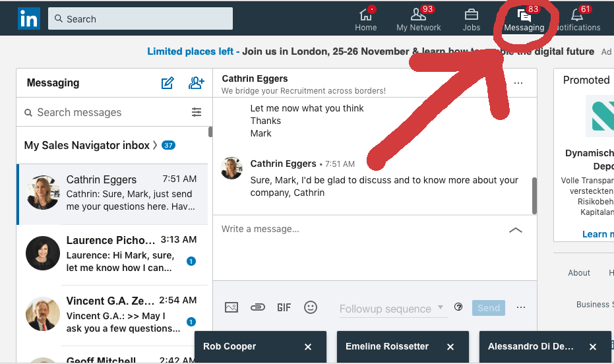Close the Alessandro Di De chat tab
Screen dimensions: 614x364
pos(593,347)
